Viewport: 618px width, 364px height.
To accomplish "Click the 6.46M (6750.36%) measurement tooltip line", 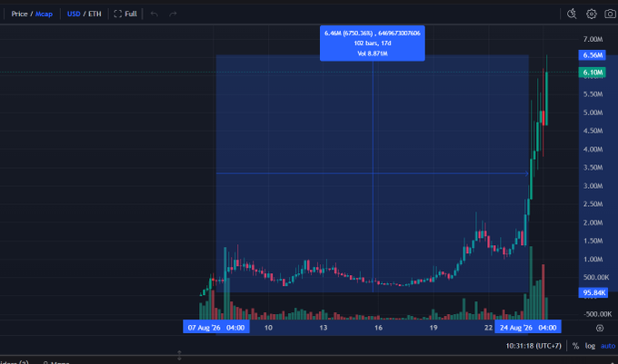I will [373, 33].
